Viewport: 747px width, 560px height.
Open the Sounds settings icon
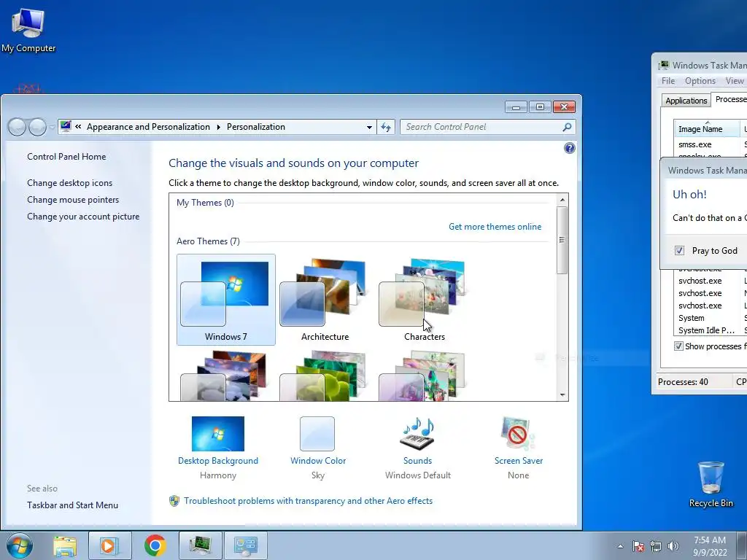[417, 434]
